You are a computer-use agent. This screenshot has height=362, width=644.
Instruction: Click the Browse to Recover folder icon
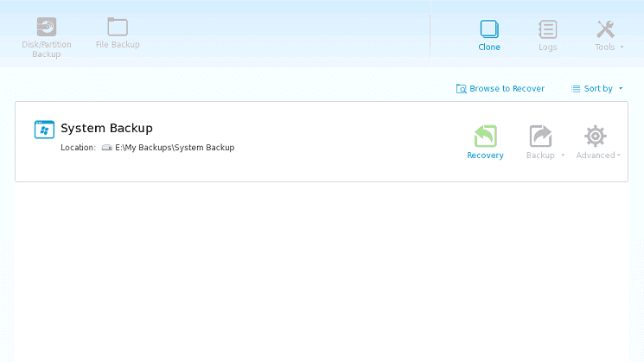462,89
